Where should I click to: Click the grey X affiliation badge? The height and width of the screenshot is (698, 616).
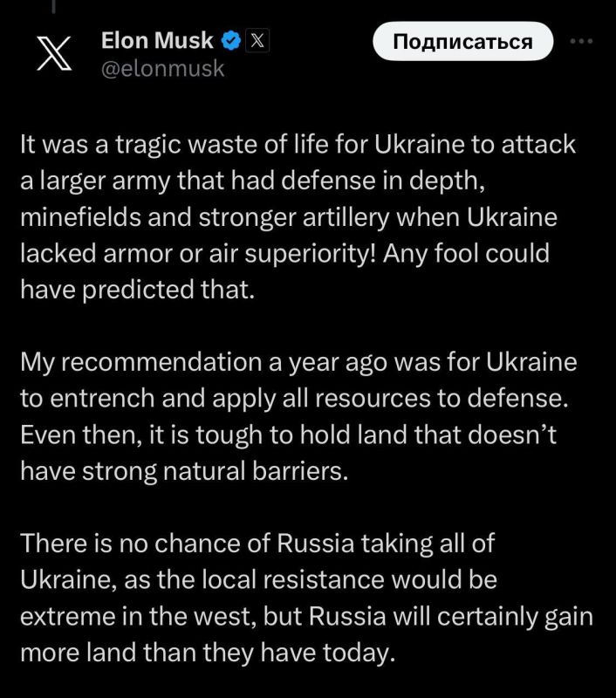coord(257,38)
